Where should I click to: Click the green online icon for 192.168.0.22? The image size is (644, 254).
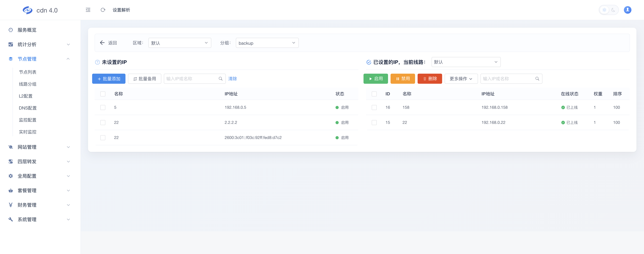point(563,123)
